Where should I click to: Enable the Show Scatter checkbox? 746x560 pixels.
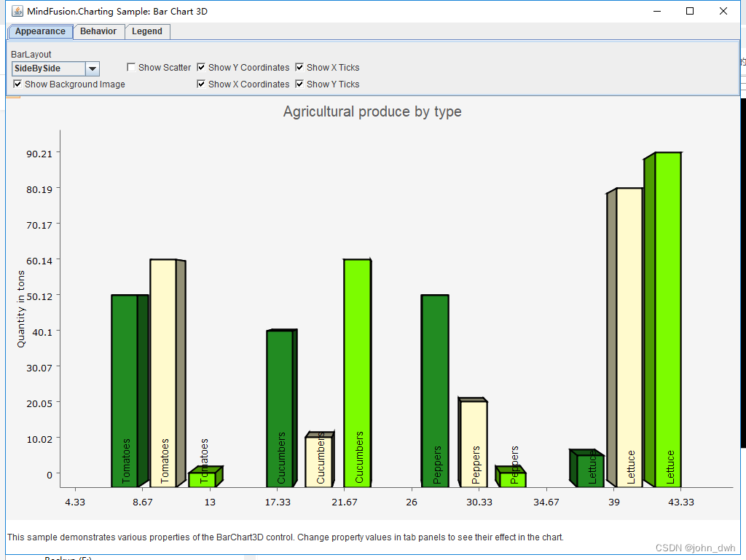click(131, 67)
